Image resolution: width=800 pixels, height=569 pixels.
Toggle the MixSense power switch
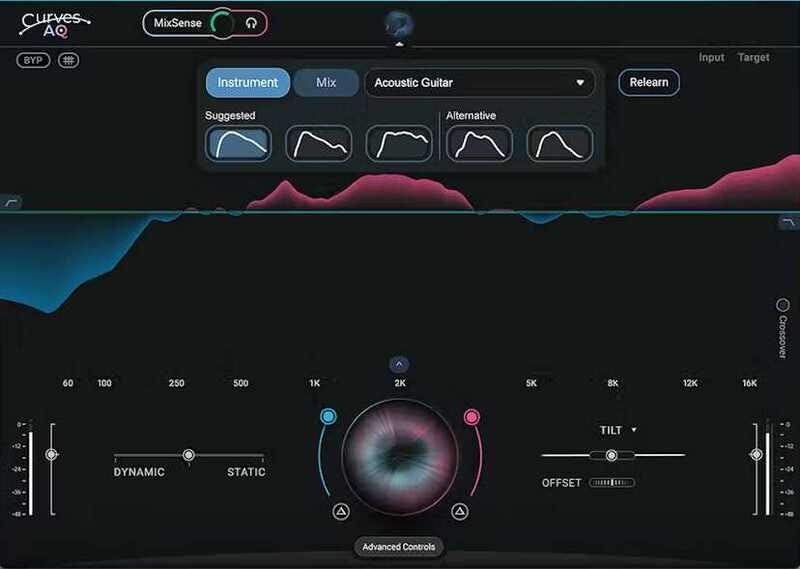[222, 22]
